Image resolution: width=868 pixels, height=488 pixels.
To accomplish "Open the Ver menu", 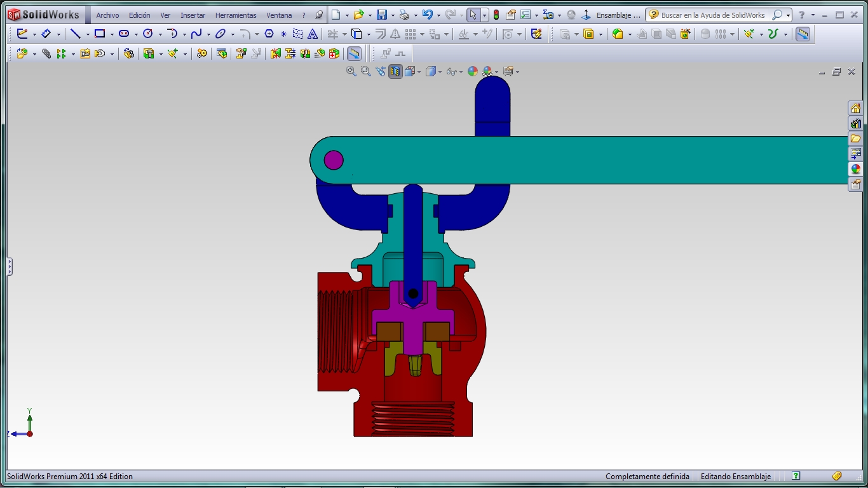I will (x=165, y=15).
